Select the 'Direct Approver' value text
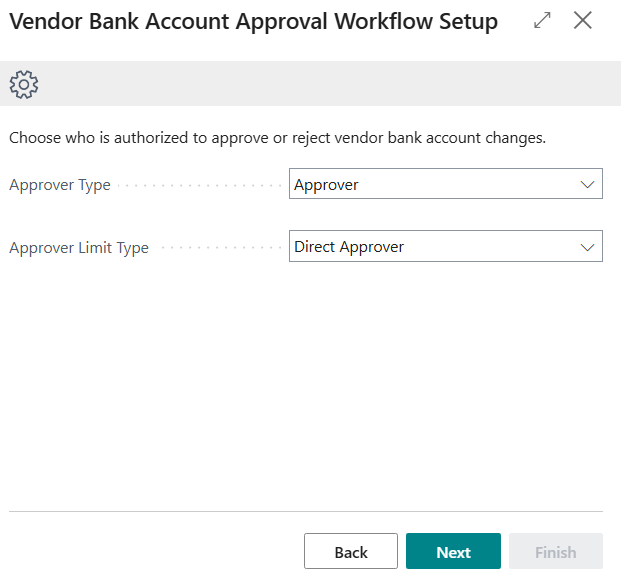 pyautogui.click(x=349, y=247)
